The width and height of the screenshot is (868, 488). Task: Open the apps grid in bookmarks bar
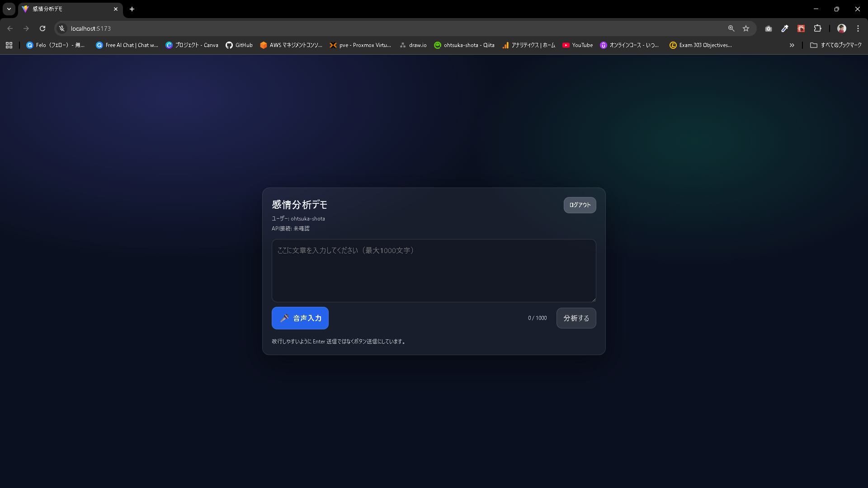click(x=9, y=45)
